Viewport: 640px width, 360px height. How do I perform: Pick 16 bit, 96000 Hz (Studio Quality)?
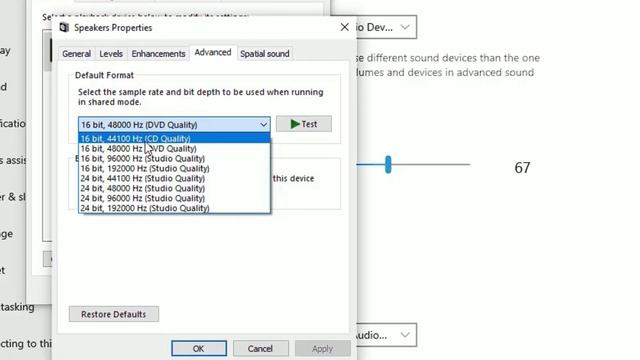(174, 158)
